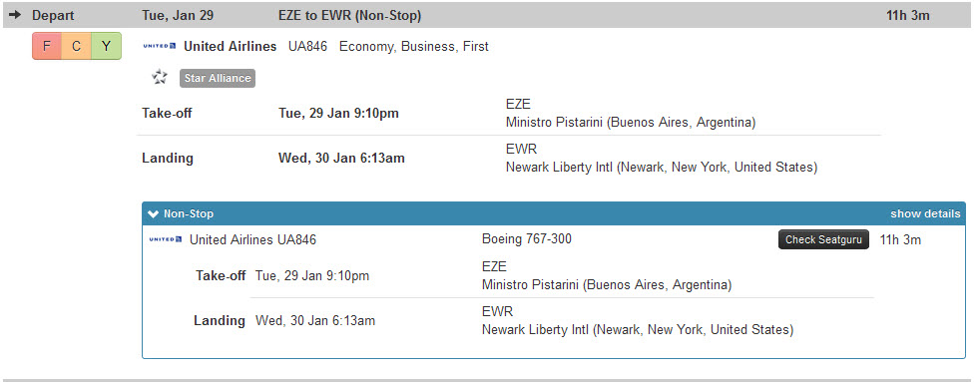
Task: Click the Star Alliance star icon
Action: tap(160, 78)
